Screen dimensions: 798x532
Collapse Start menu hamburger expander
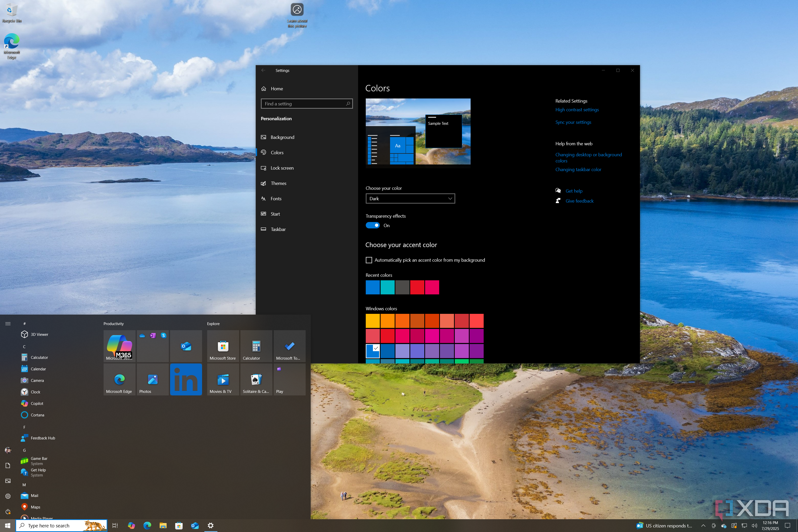tap(8, 323)
